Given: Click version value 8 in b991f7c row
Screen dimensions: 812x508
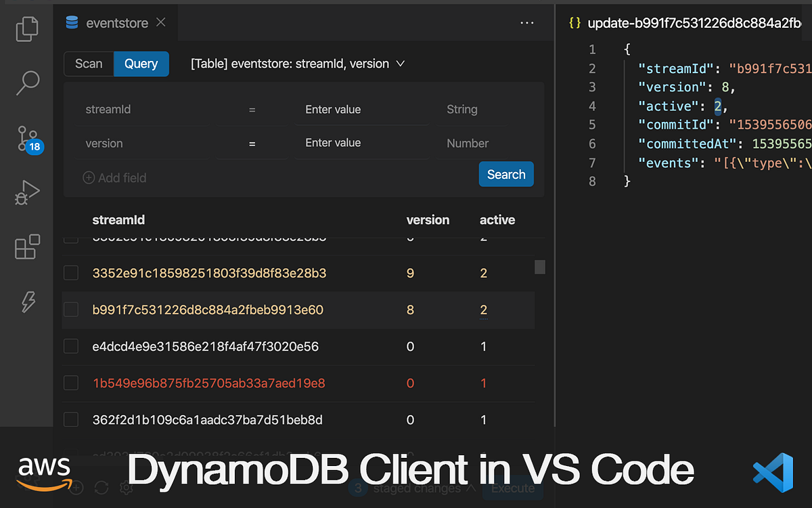Looking at the screenshot, I should 410,310.
